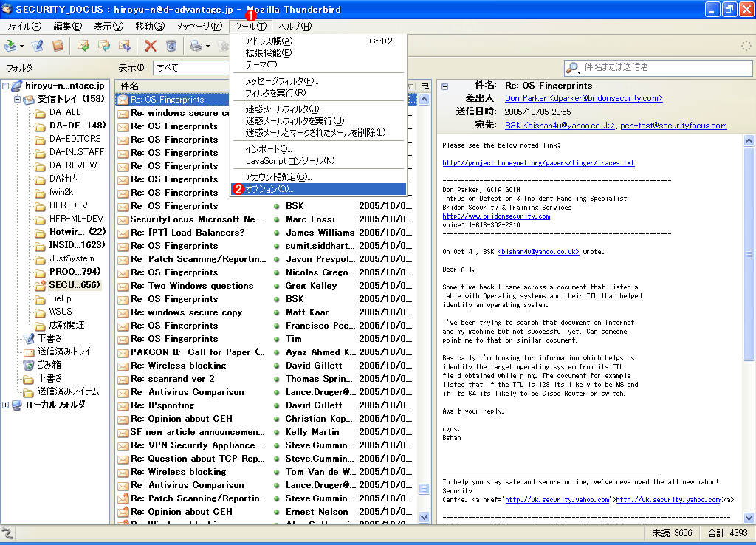Viewport: 756px width, 545px height.
Task: Click the Don Parker sender address link
Action: tap(583, 98)
